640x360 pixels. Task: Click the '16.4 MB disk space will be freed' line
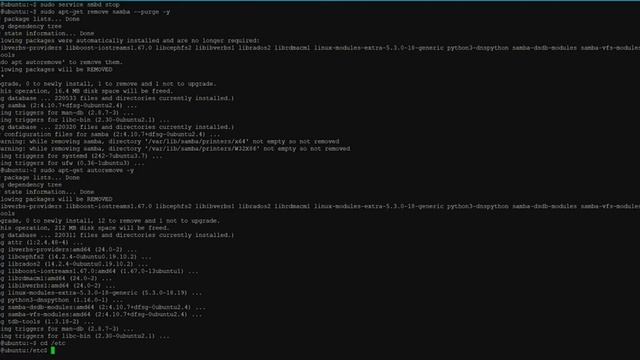(x=87, y=91)
